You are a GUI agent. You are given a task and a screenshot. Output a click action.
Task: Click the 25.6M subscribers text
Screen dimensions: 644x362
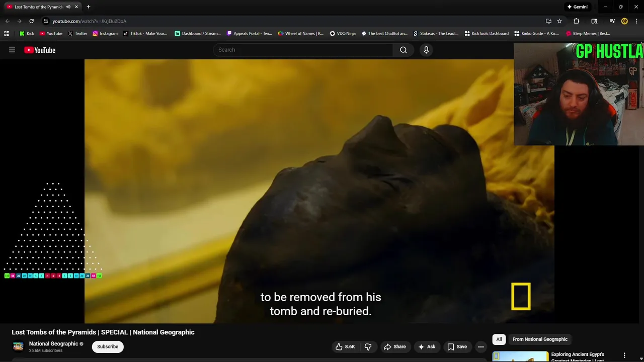pos(46,350)
